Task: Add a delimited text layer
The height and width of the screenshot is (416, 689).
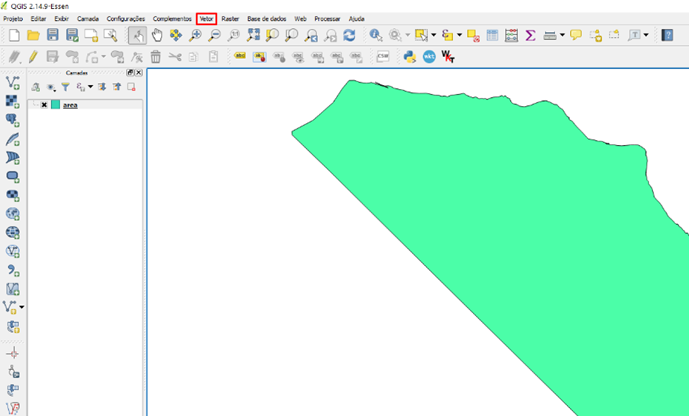Action: click(x=13, y=271)
